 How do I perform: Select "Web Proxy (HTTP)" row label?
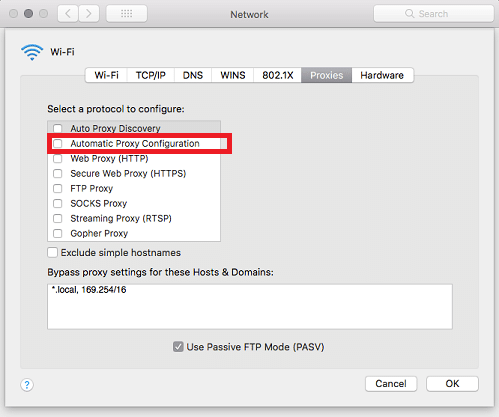tap(109, 158)
